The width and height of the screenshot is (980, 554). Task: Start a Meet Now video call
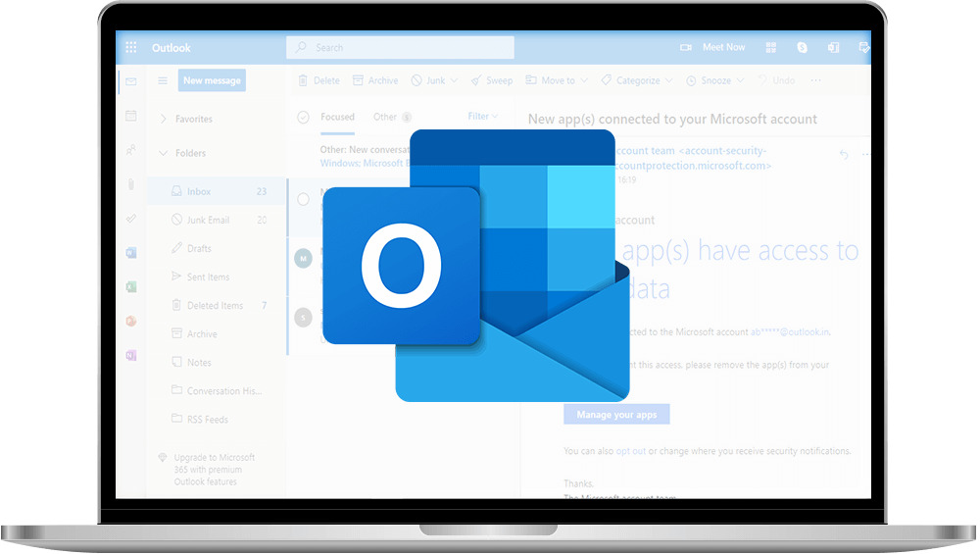[712, 47]
